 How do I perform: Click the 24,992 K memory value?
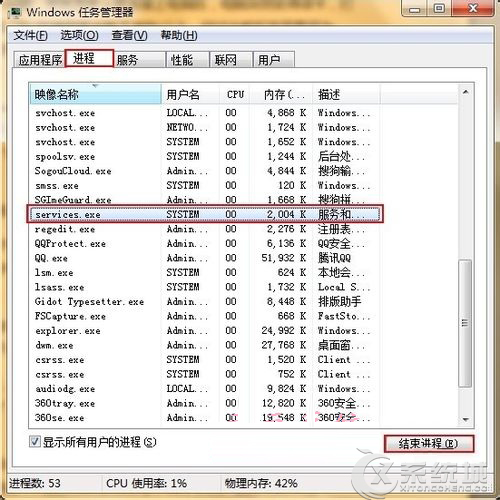pos(284,331)
